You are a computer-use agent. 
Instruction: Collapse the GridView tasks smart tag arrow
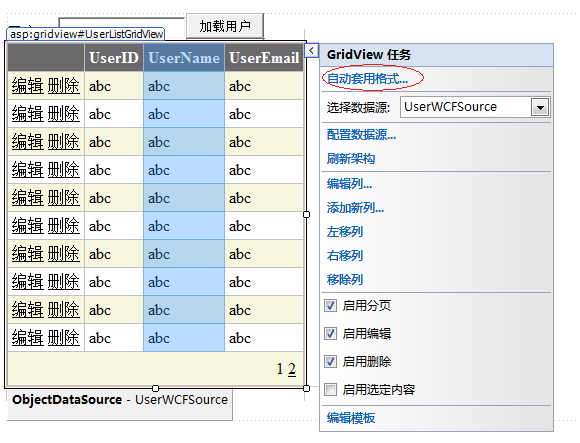coord(311,50)
